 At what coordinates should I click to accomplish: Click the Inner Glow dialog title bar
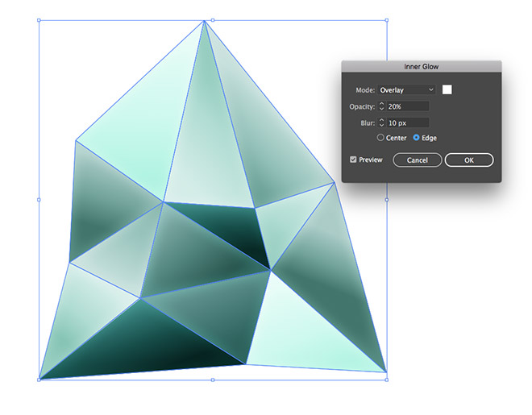pyautogui.click(x=422, y=67)
